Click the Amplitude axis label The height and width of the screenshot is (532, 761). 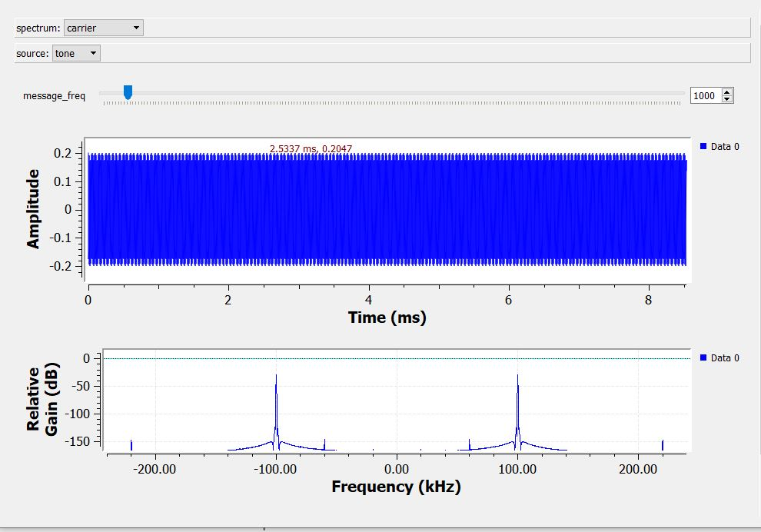(x=32, y=208)
